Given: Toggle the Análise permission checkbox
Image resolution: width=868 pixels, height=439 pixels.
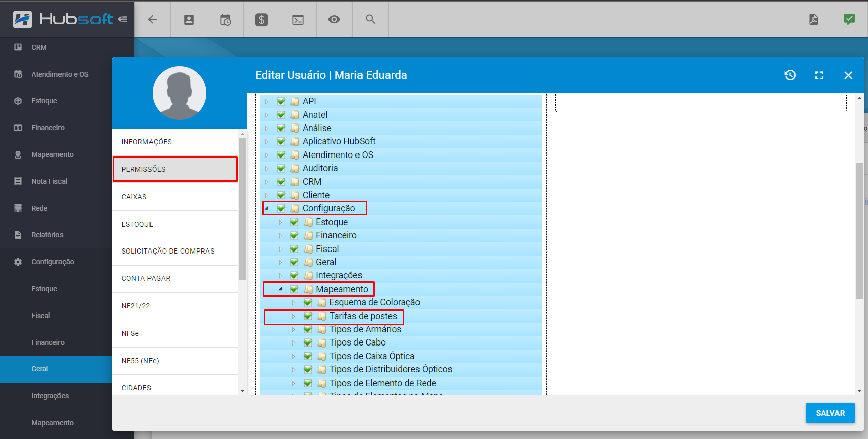Looking at the screenshot, I should 281,128.
